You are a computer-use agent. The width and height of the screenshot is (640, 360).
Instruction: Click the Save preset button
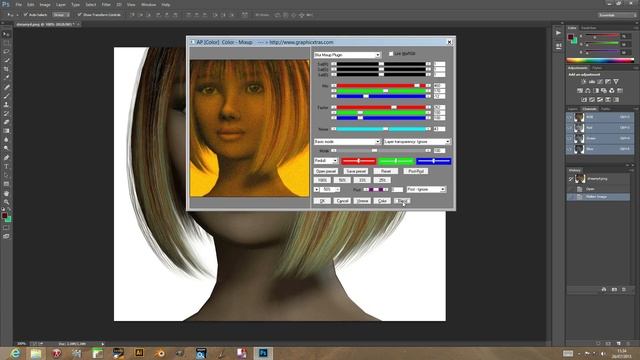[356, 171]
